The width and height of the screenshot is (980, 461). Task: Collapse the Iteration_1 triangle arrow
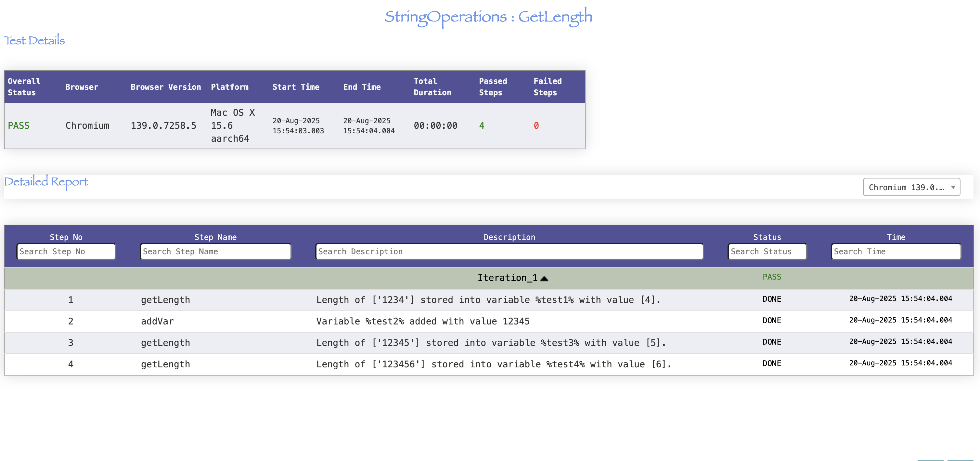pos(544,278)
